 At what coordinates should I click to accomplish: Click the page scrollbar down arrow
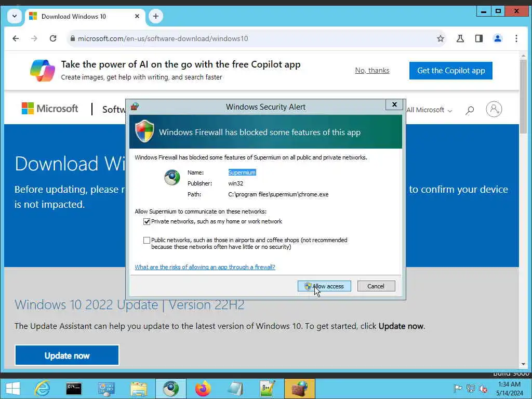[x=523, y=364]
